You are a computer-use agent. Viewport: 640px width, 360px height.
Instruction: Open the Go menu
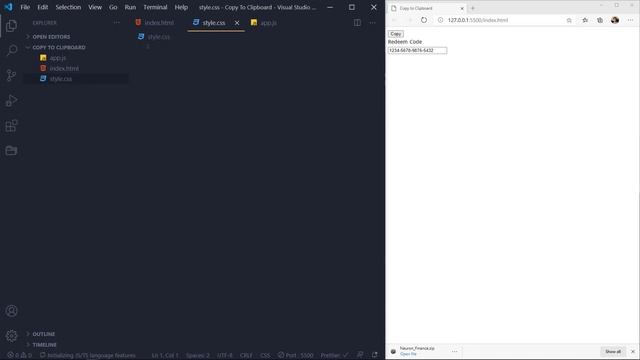pos(113,7)
